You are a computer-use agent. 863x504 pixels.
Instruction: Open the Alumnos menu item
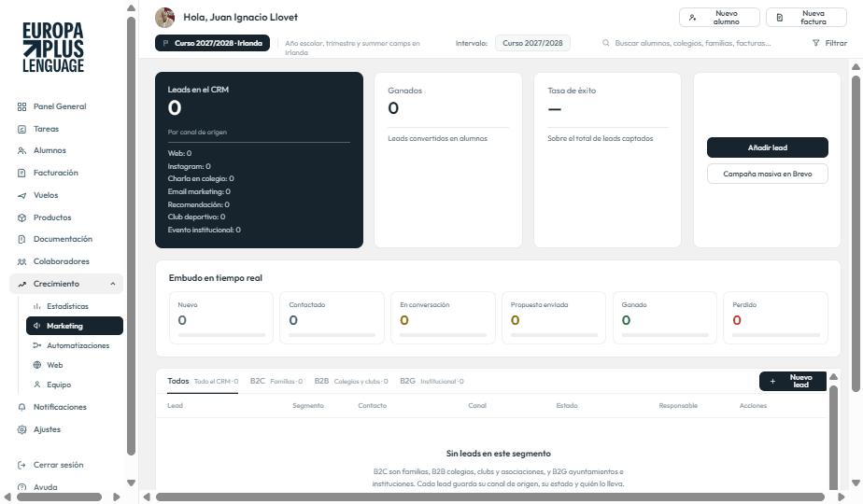tap(66, 151)
